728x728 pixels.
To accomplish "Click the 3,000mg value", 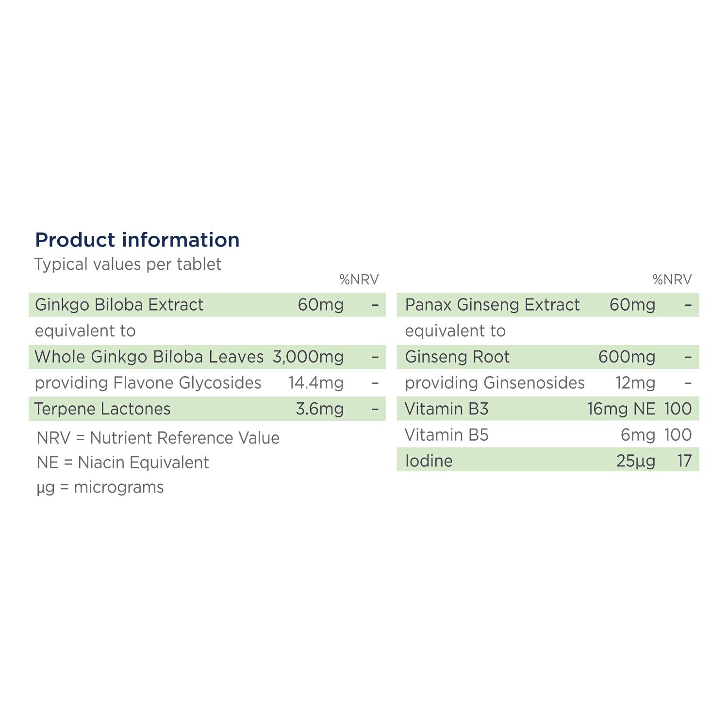I will click(308, 357).
